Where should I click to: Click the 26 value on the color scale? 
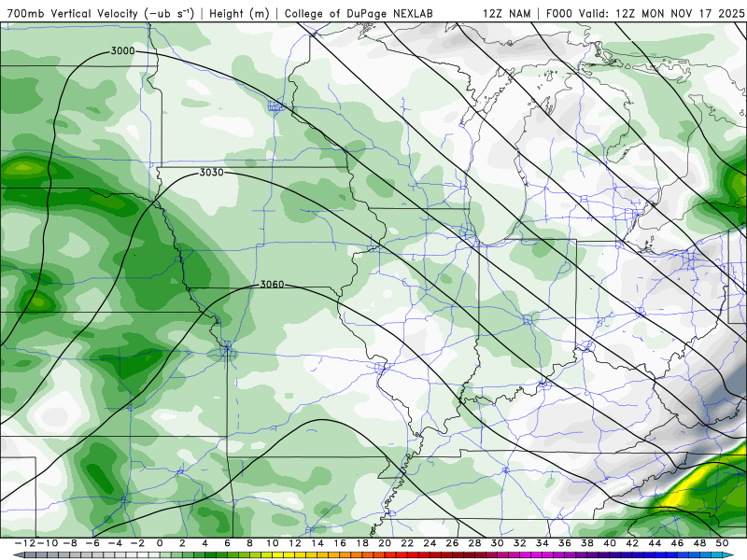click(x=452, y=543)
